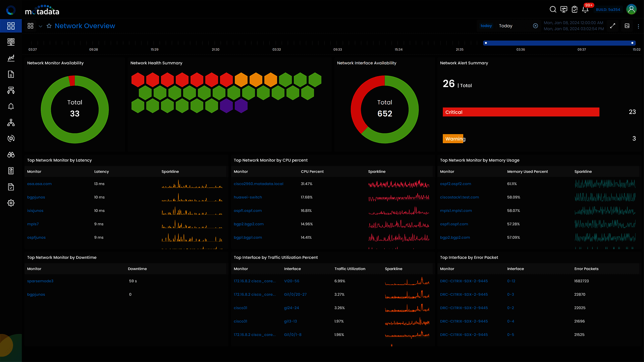Image resolution: width=644 pixels, height=362 pixels.
Task: Open the search icon in top bar
Action: click(553, 9)
